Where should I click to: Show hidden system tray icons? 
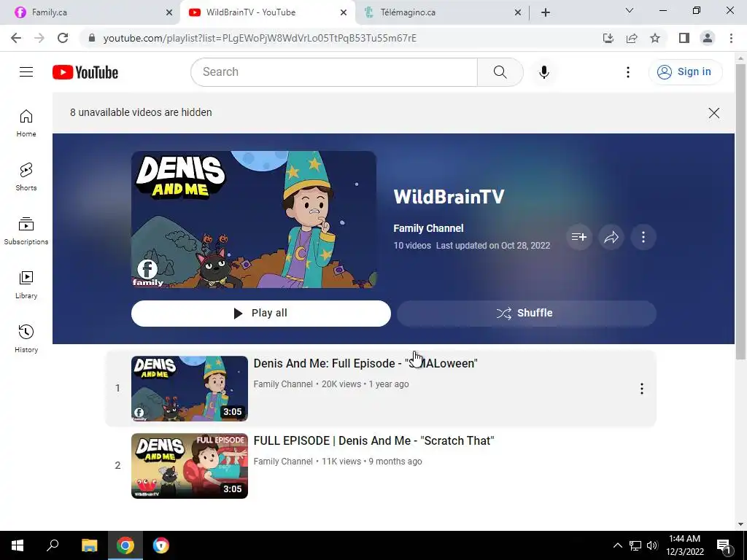[617, 545]
